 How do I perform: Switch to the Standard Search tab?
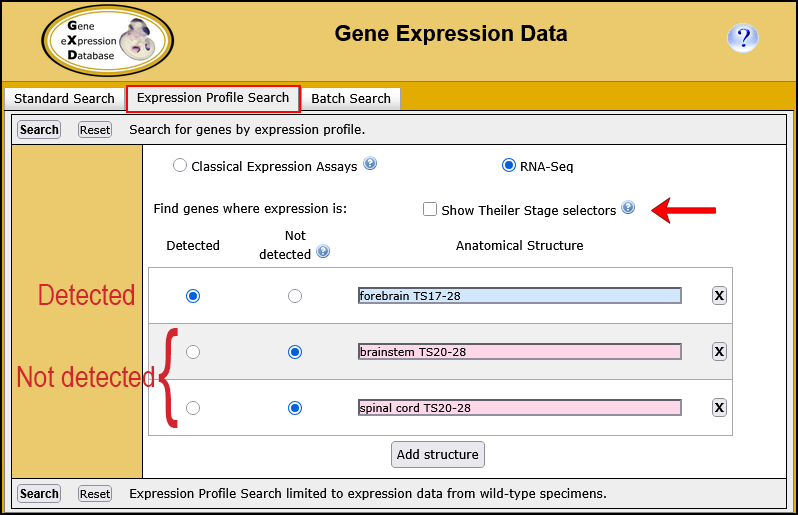click(64, 98)
